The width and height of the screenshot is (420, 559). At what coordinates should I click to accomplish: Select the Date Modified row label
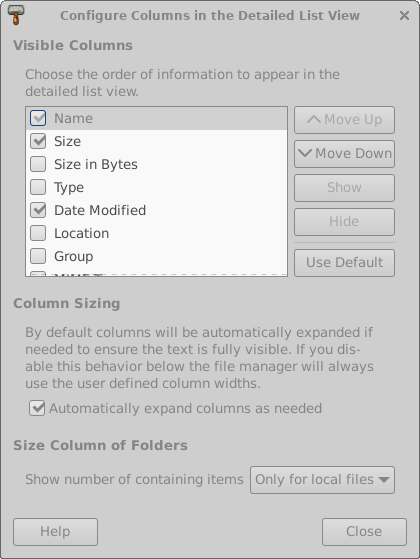point(100,210)
